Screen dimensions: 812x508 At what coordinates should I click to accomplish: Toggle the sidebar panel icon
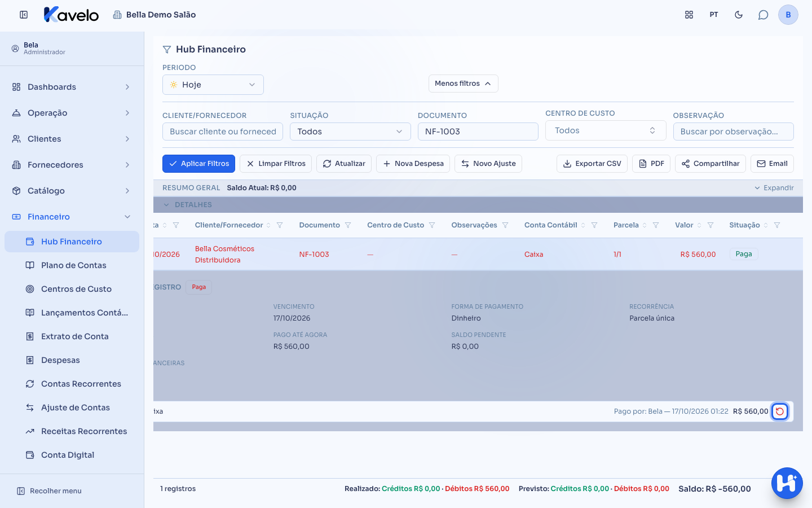pyautogui.click(x=24, y=15)
